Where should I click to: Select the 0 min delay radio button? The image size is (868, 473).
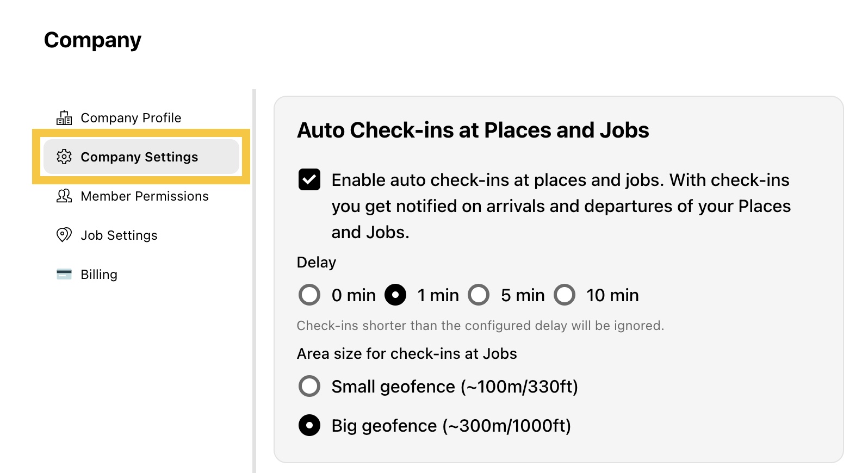pyautogui.click(x=309, y=295)
